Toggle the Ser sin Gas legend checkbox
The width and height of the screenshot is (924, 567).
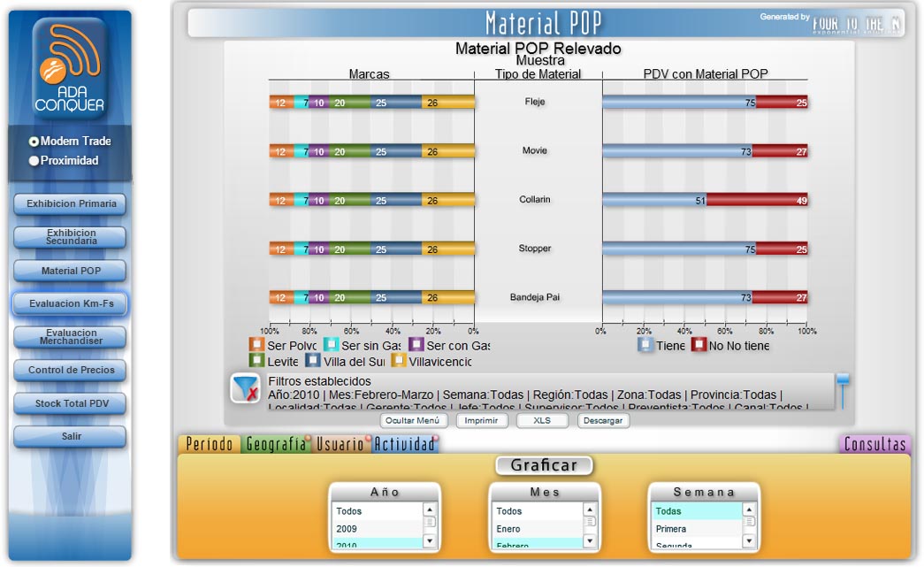pyautogui.click(x=331, y=344)
